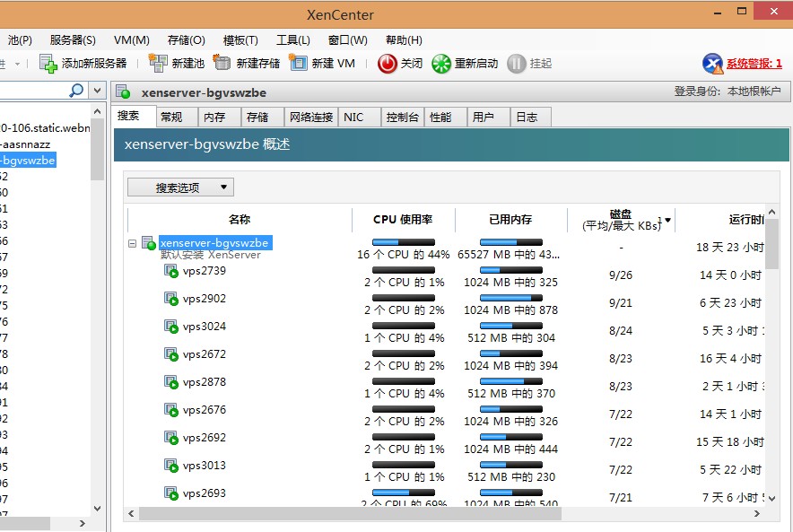Click the grey Suspend (挂起) icon
The width and height of the screenshot is (793, 532).
[x=517, y=64]
